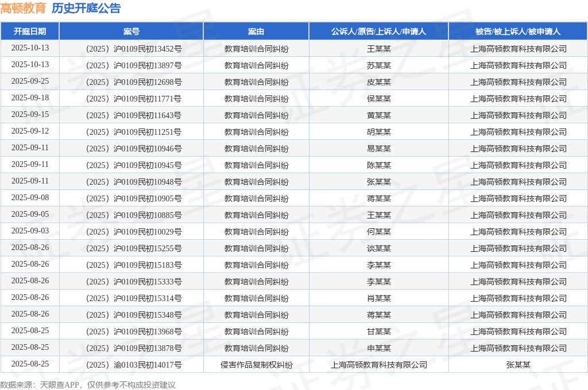Click case number 沪0109民初10948号

148,182
